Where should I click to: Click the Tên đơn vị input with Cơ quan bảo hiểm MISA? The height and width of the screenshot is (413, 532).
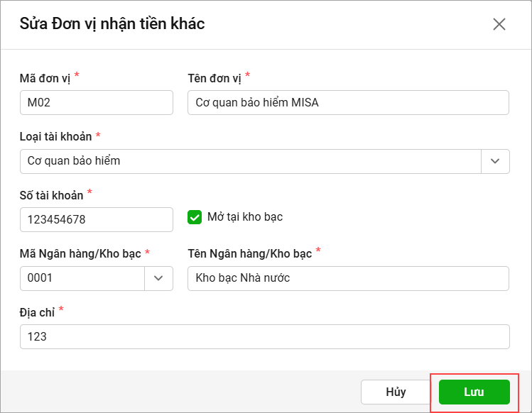(348, 102)
